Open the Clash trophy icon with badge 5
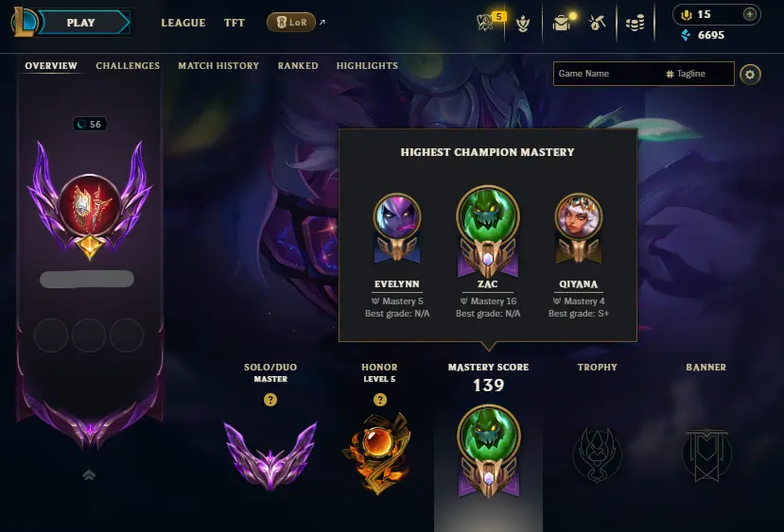Viewport: 784px width, 532px height. 485,23
